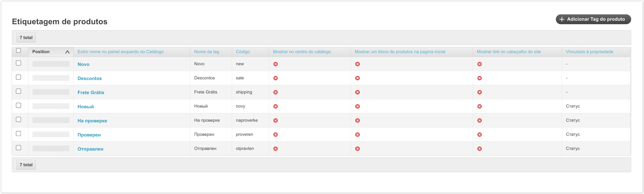Viewport: 644px width, 194px height.
Task: Open the Frete Grátis tag link
Action: (x=91, y=93)
